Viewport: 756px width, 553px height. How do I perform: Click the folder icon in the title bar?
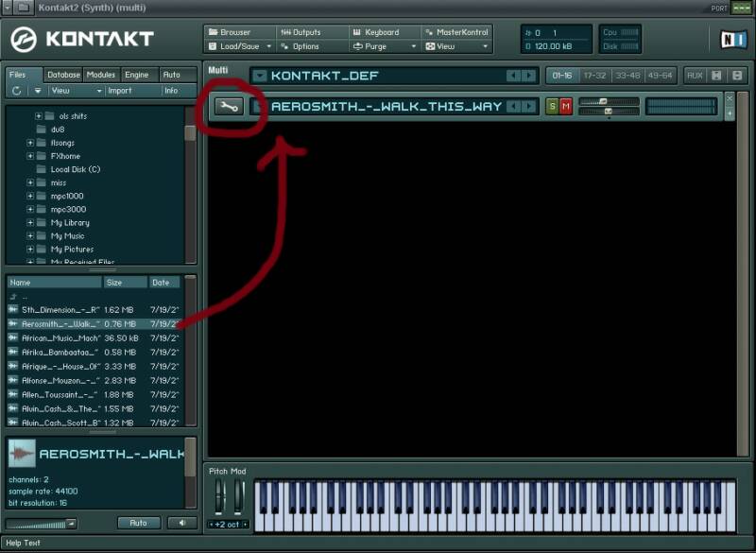pos(25,8)
